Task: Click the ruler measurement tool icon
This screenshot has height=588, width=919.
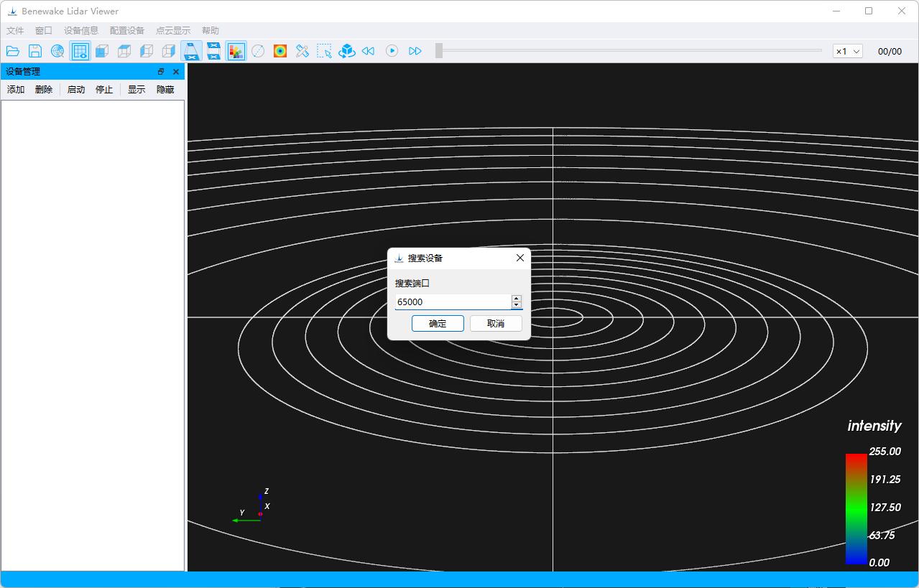Action: pyautogui.click(x=303, y=51)
